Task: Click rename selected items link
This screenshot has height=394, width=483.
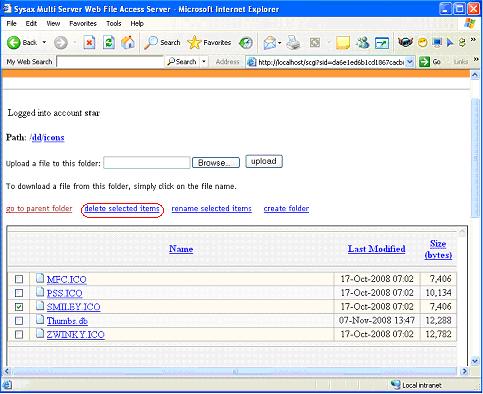Action: click(x=211, y=208)
